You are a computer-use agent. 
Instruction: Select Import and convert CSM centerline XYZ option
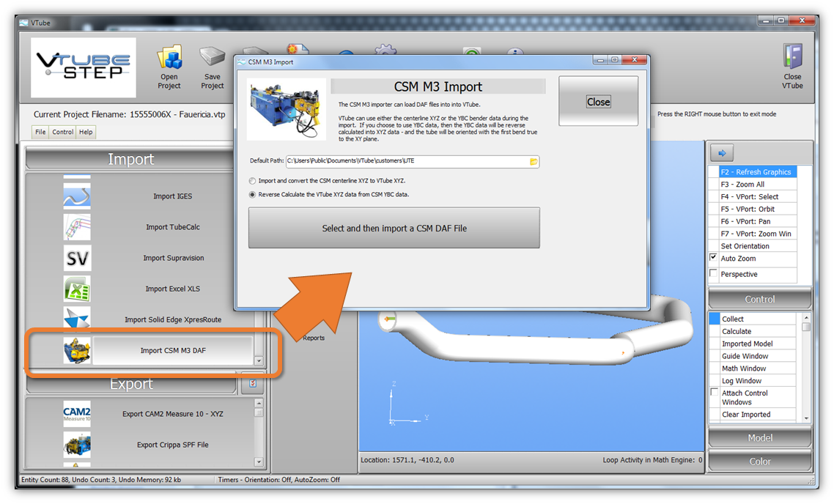point(253,181)
